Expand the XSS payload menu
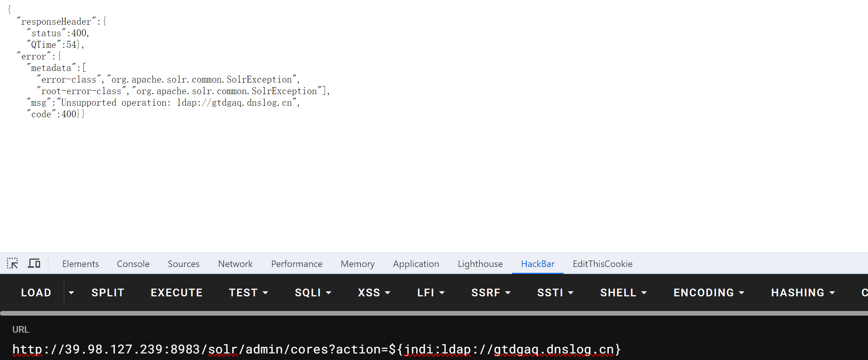 pyautogui.click(x=374, y=293)
